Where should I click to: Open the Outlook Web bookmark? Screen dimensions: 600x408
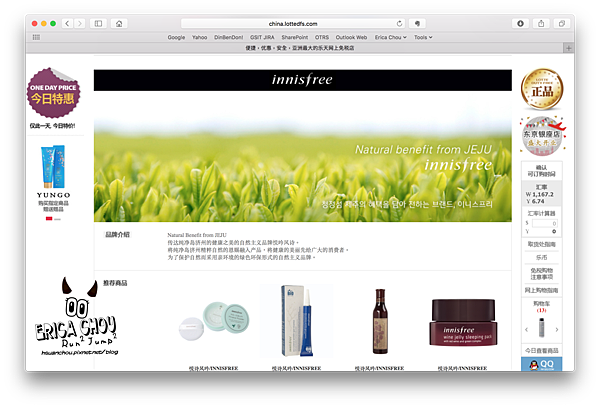[351, 37]
